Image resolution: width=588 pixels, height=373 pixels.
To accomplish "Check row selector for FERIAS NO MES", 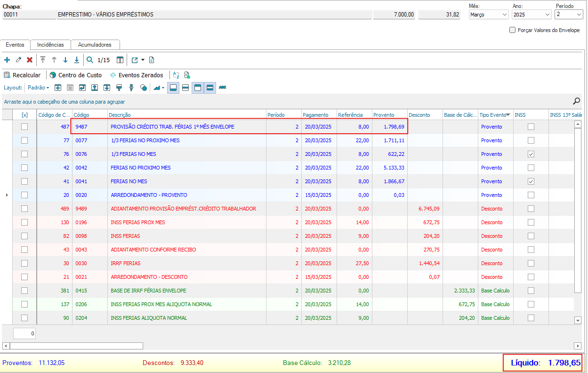I will [x=24, y=181].
